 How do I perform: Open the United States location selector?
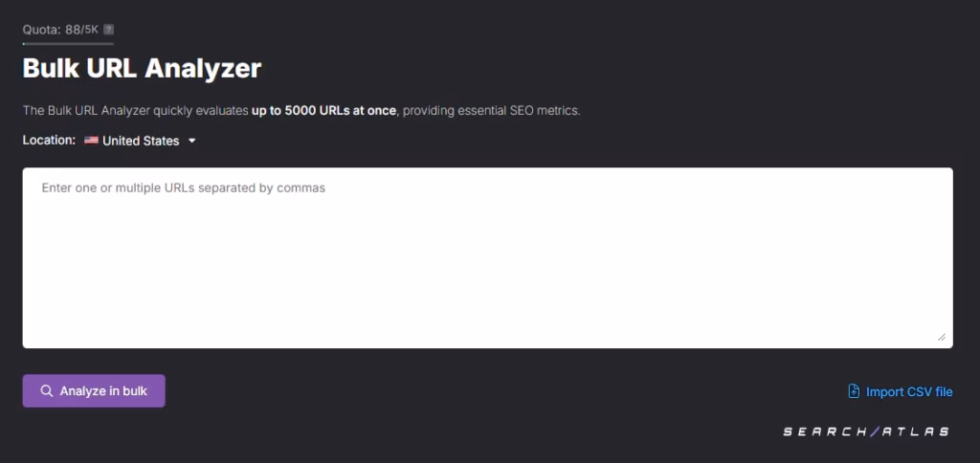(141, 141)
